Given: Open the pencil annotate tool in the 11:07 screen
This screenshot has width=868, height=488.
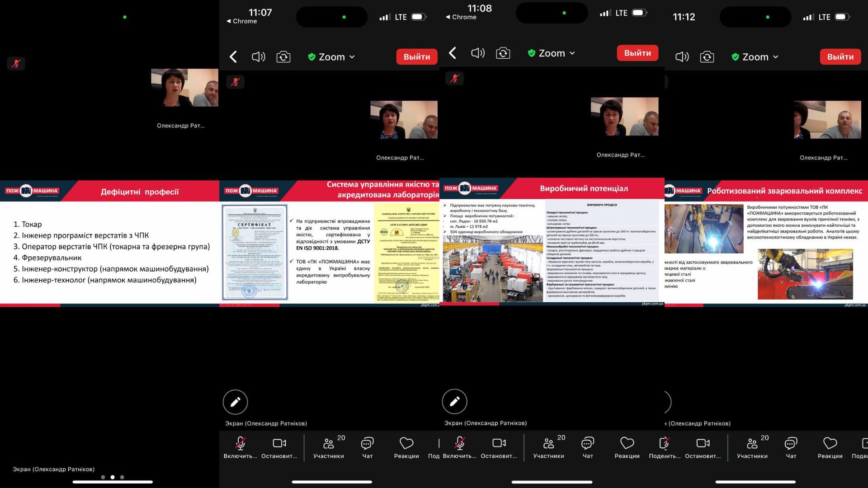Looking at the screenshot, I should click(x=235, y=402).
